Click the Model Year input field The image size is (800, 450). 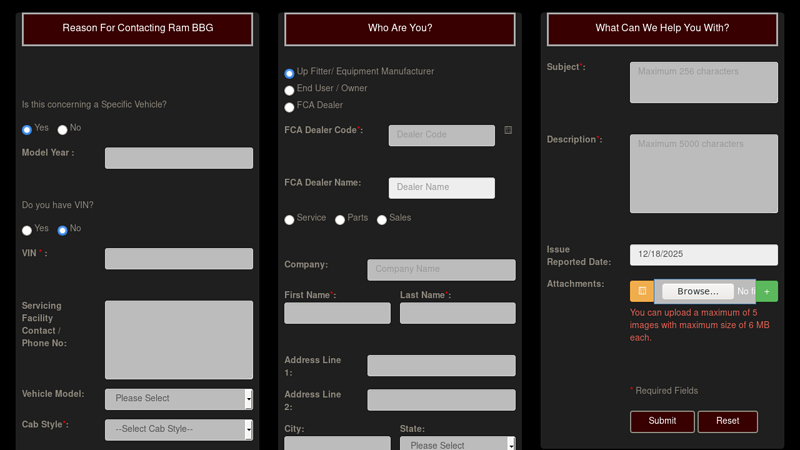pos(179,158)
